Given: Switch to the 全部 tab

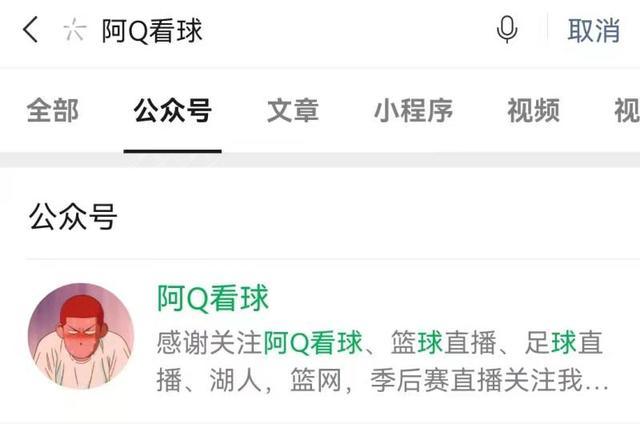Looking at the screenshot, I should pos(53,110).
